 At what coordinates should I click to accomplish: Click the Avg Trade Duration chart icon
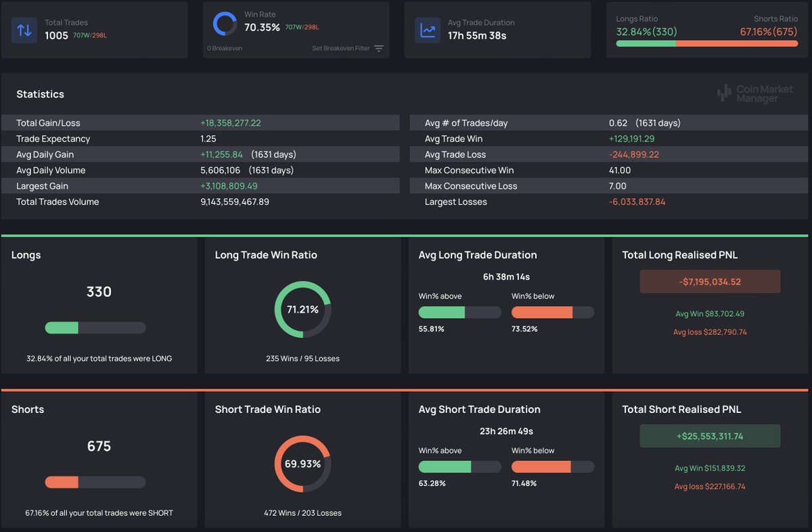click(428, 30)
